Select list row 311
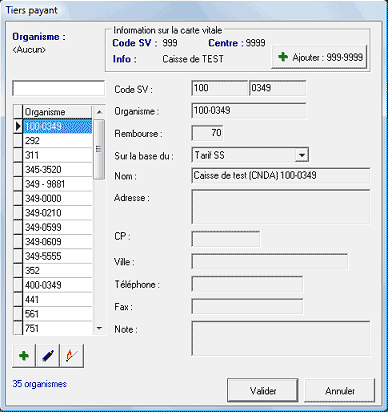This screenshot has height=412, width=388. (x=57, y=155)
